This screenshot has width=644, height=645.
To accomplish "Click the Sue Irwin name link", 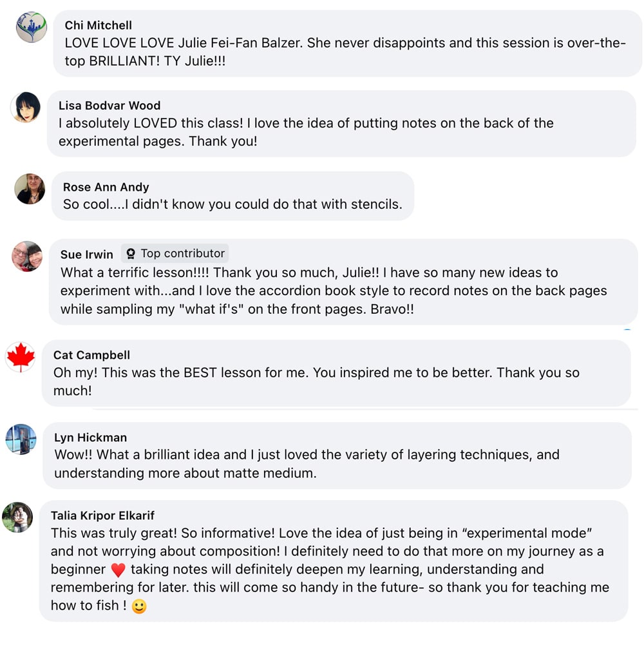I will 87,254.
